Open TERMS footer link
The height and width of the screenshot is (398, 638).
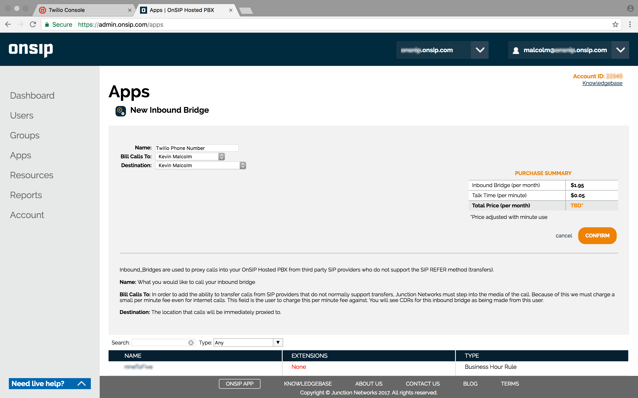click(510, 384)
